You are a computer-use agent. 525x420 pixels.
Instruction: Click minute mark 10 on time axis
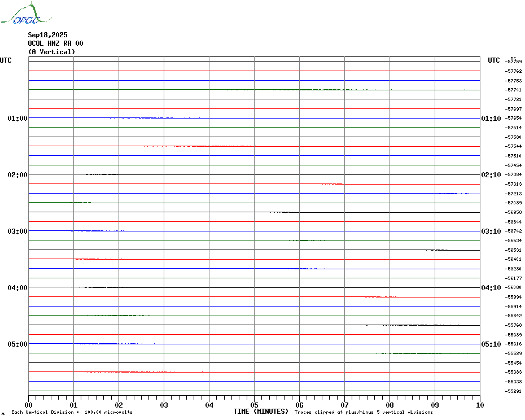click(x=480, y=405)
